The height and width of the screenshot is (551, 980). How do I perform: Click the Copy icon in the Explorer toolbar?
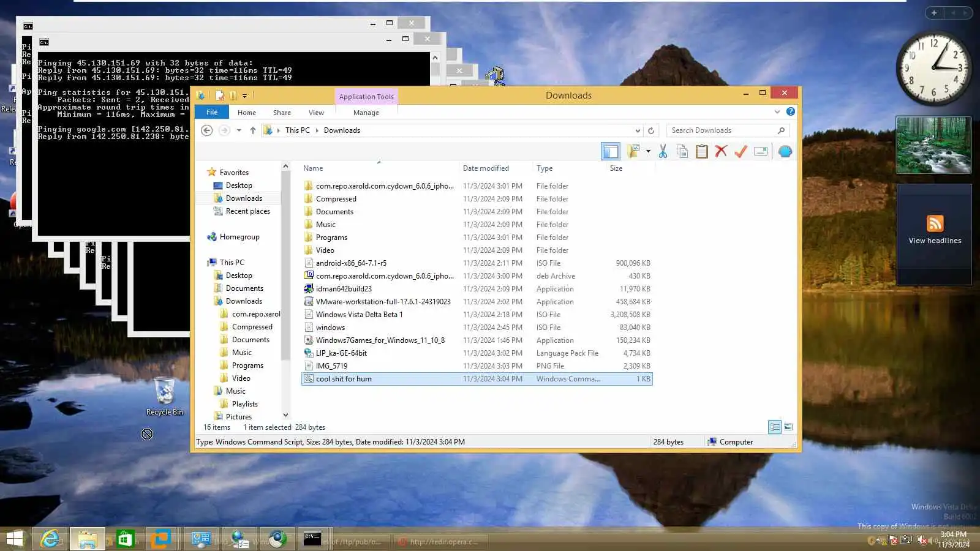(x=682, y=151)
